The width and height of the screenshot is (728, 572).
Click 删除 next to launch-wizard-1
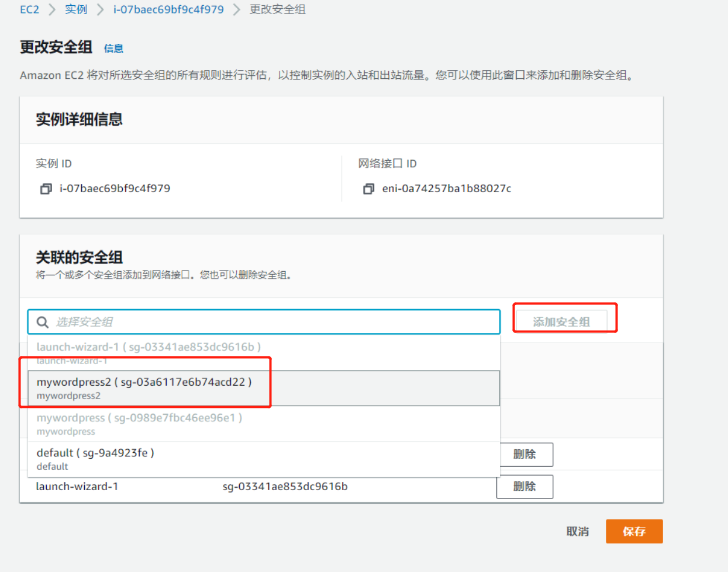coord(524,486)
